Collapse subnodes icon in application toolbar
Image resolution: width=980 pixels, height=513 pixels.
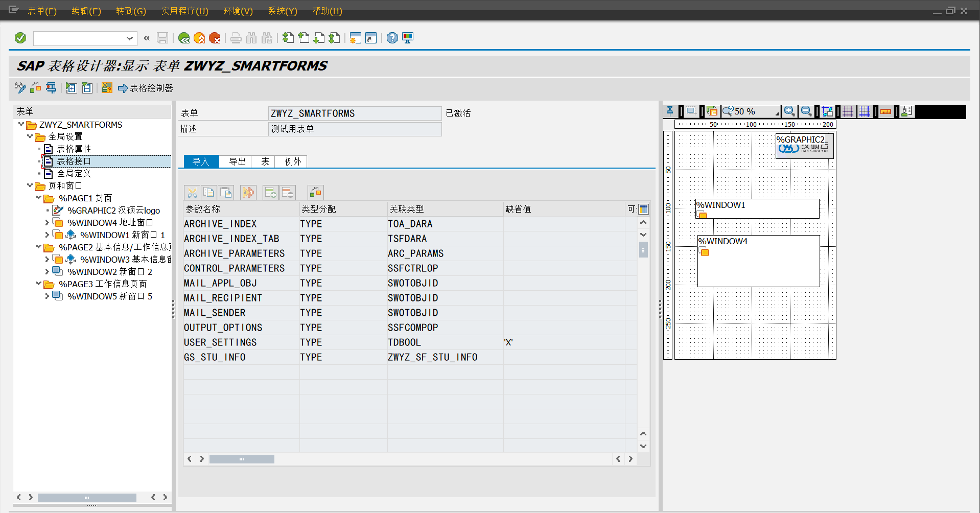(x=87, y=88)
